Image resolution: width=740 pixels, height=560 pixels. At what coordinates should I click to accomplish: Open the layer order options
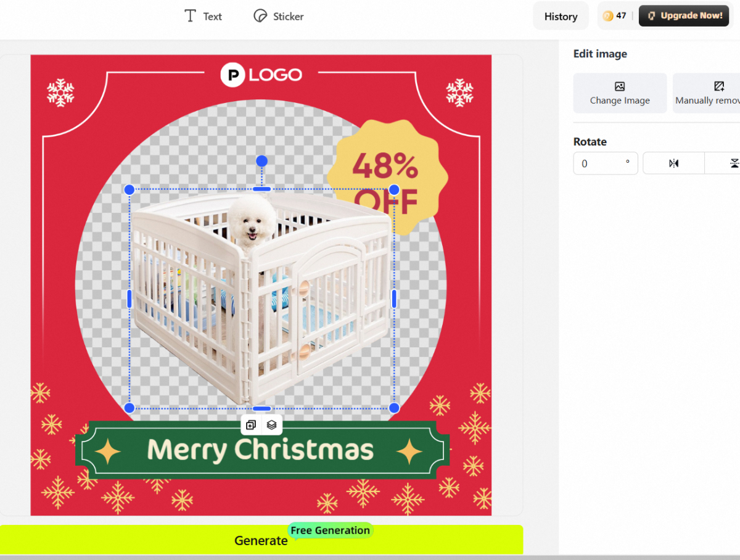click(272, 424)
